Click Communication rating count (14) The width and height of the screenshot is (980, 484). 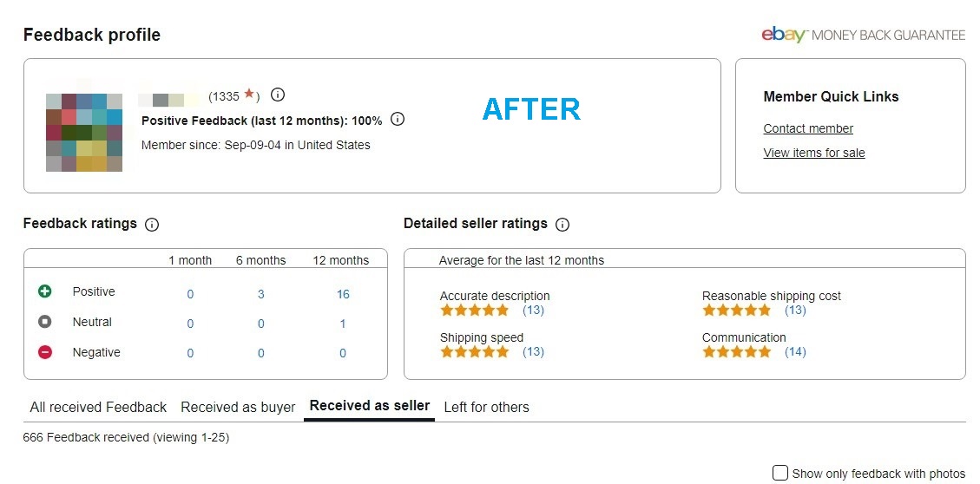click(x=794, y=352)
